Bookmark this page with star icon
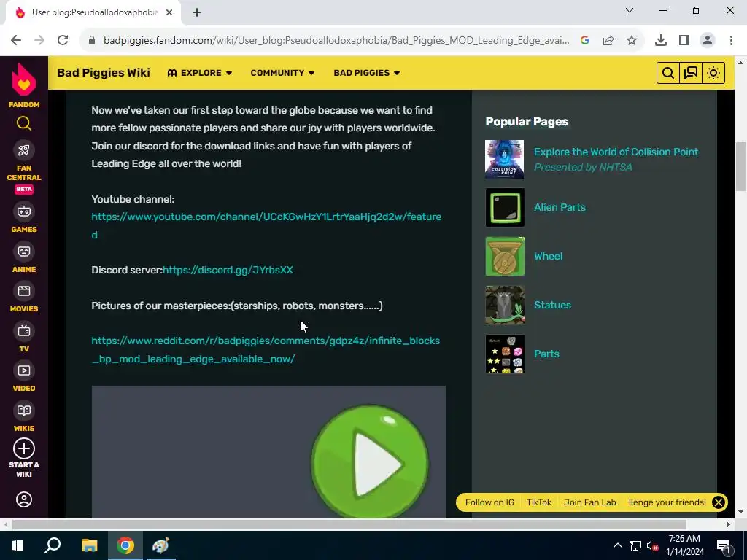This screenshot has width=747, height=560. click(x=632, y=41)
